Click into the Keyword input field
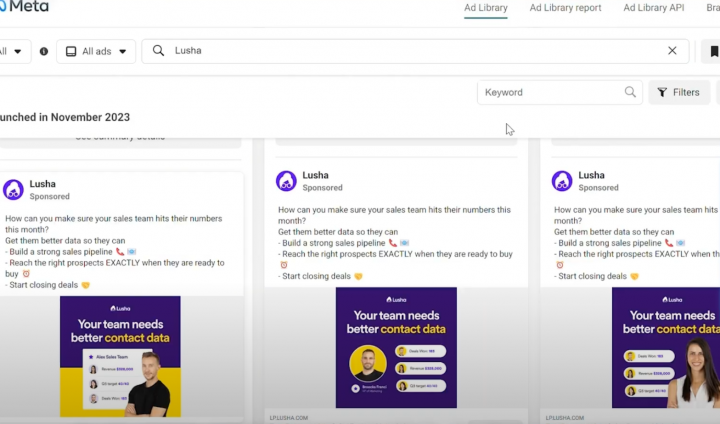 (550, 92)
